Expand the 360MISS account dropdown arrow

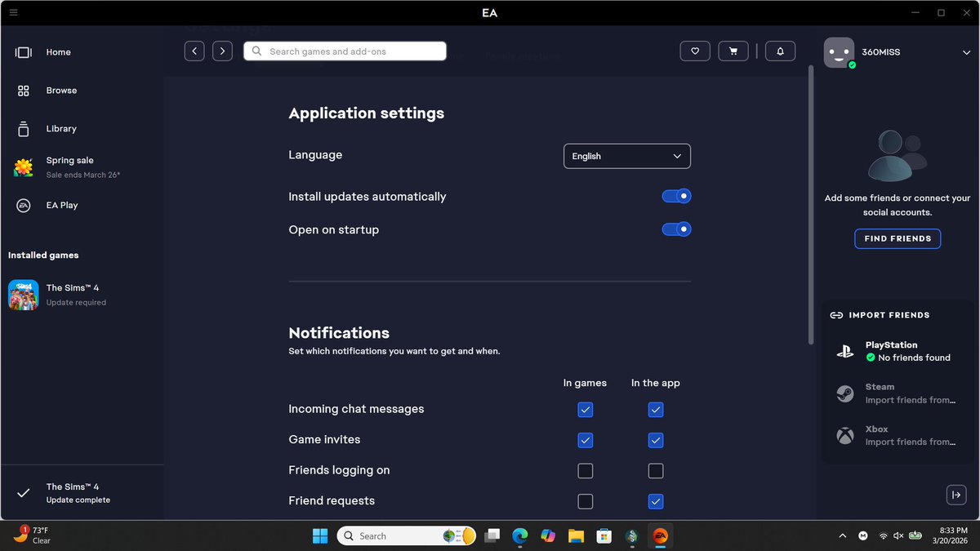pyautogui.click(x=966, y=52)
